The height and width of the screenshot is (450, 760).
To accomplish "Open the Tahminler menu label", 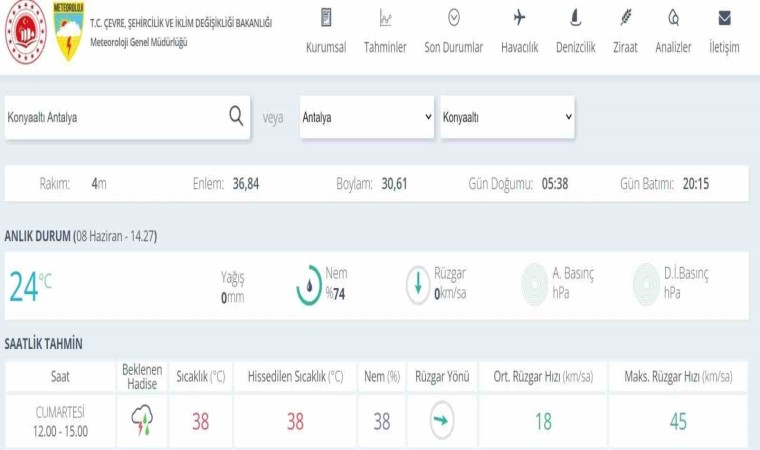I will point(385,47).
